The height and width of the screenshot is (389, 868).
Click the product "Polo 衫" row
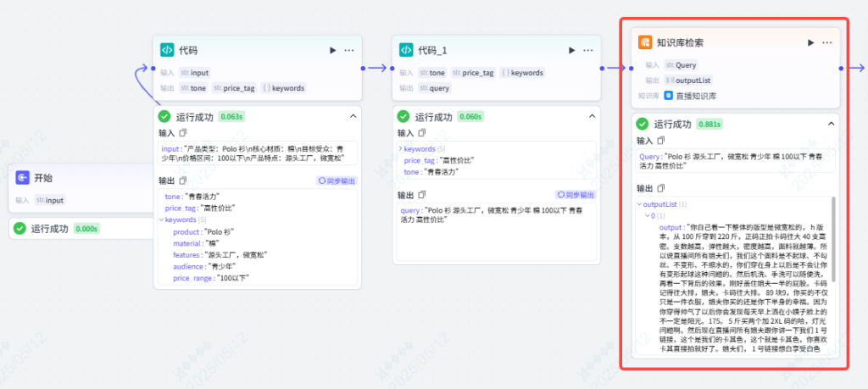click(x=203, y=232)
